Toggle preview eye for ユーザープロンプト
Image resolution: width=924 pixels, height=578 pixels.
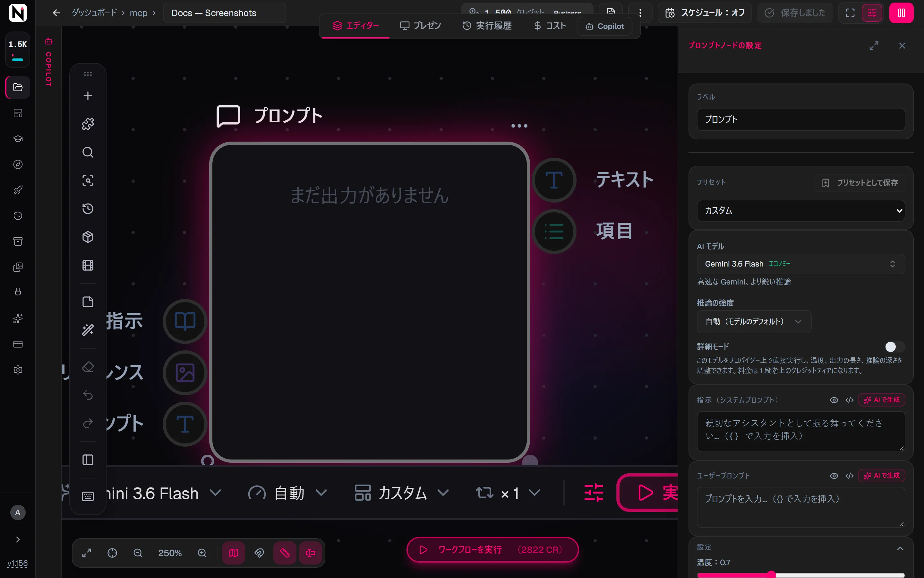(x=834, y=476)
